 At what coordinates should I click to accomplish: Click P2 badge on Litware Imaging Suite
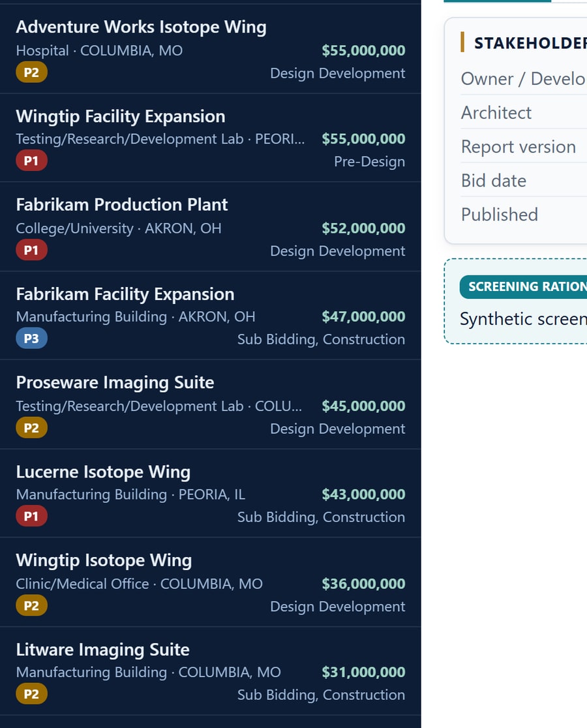31,693
